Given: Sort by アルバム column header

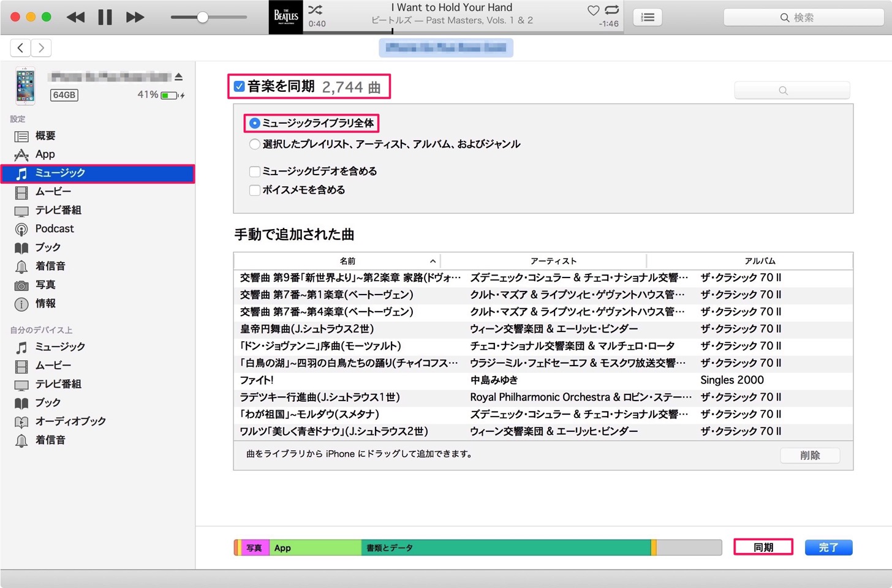Looking at the screenshot, I should coord(750,261).
